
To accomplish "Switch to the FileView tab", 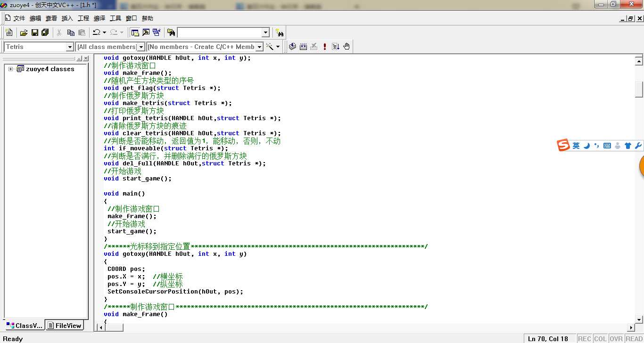I will click(x=65, y=326).
